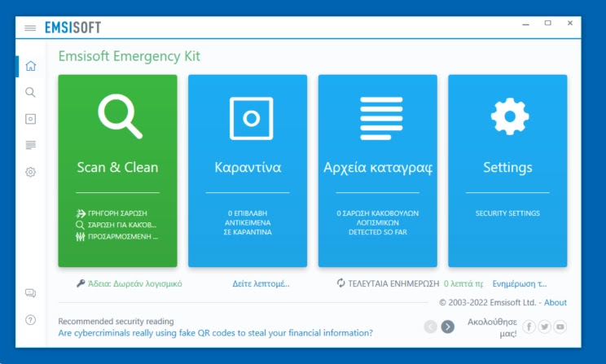The height and width of the screenshot is (364, 606).
Task: Click Ακολούθησε μας! follow us label
Action: 492,327
